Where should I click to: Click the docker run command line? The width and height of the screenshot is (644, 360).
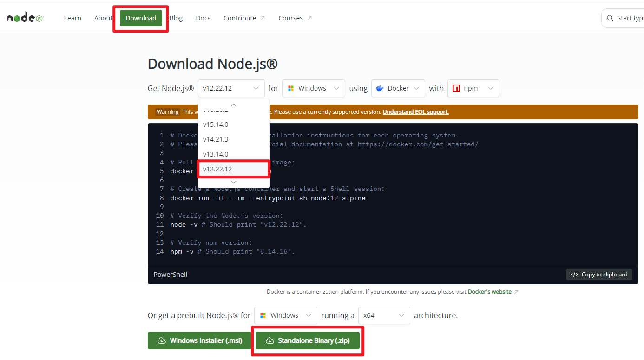point(268,198)
